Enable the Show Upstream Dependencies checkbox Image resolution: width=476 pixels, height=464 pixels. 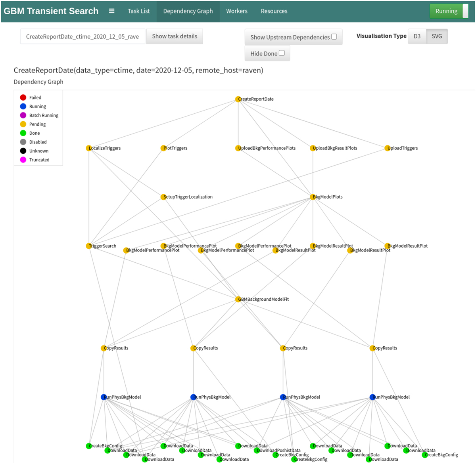click(x=334, y=37)
